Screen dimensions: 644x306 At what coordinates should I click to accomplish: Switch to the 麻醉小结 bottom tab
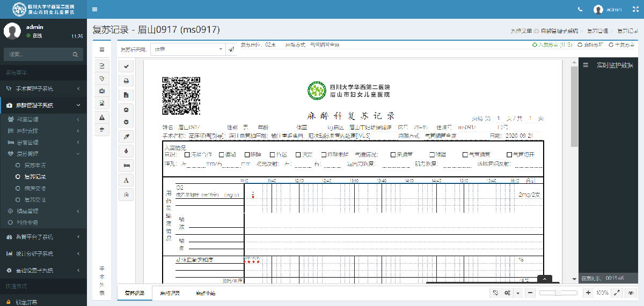205,293
